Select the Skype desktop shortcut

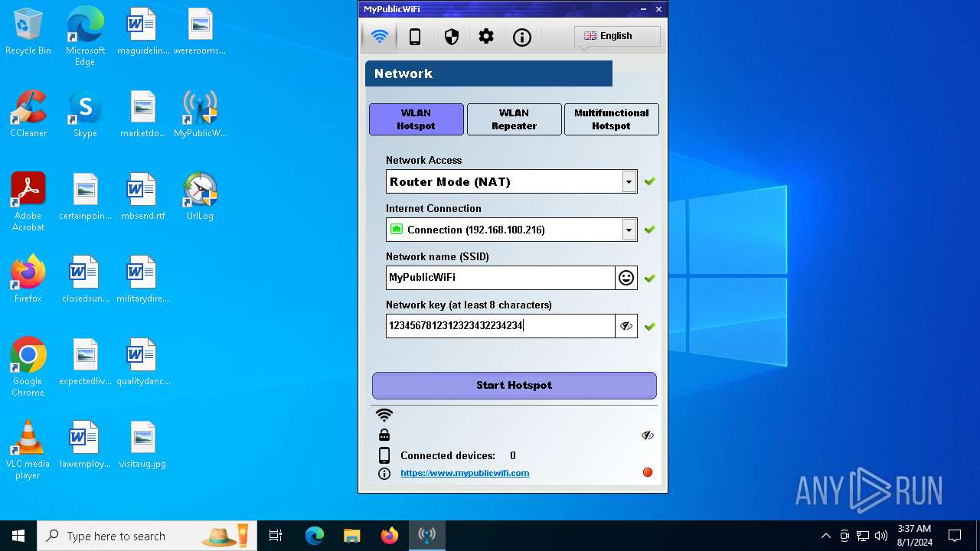(x=85, y=115)
